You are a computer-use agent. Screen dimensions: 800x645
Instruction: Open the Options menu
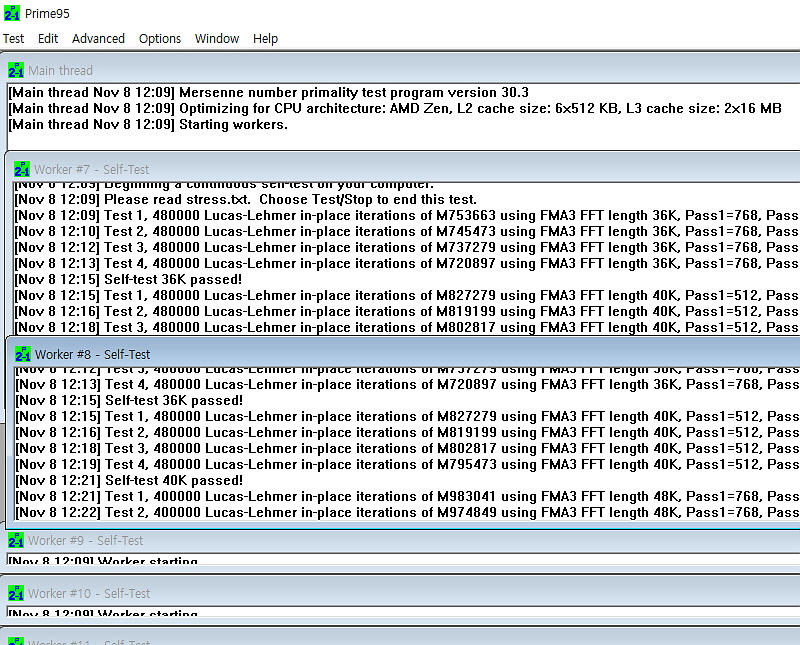click(x=160, y=39)
